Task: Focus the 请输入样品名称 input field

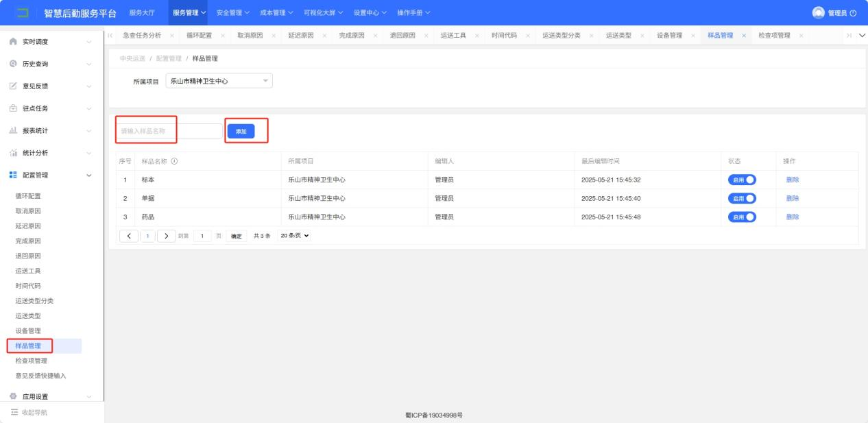Action: click(x=170, y=130)
